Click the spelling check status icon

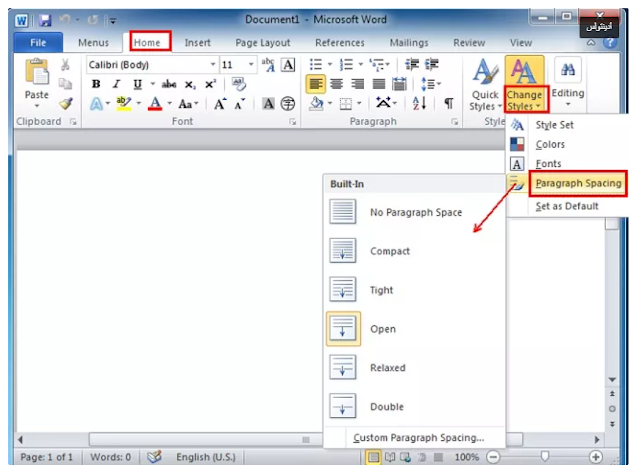pyautogui.click(x=154, y=457)
